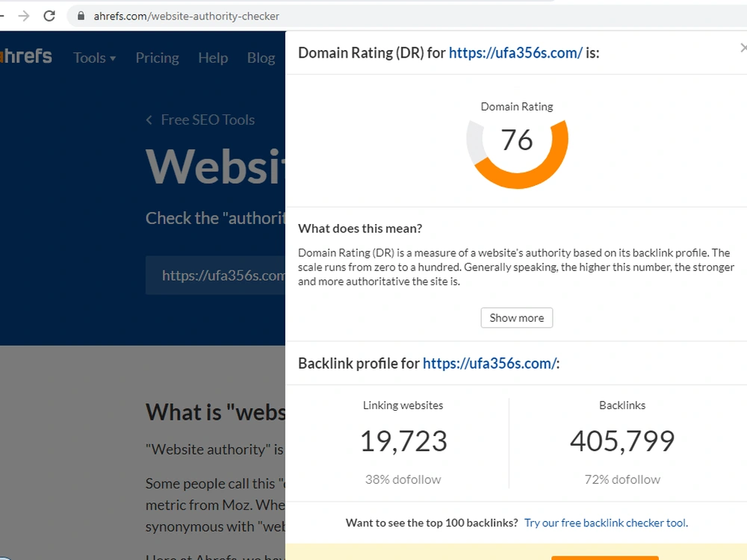Open the Ahrefs logo homepage
The width and height of the screenshot is (747, 560).
pos(25,56)
